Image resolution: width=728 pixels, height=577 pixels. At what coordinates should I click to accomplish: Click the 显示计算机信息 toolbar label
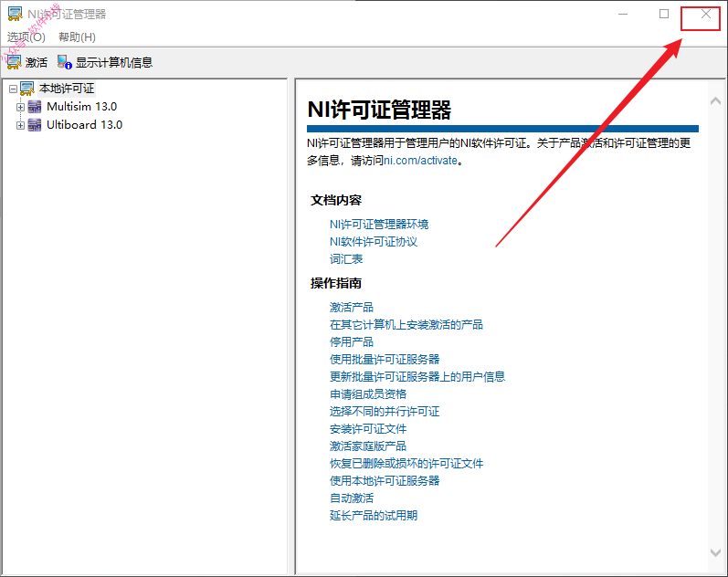[114, 63]
